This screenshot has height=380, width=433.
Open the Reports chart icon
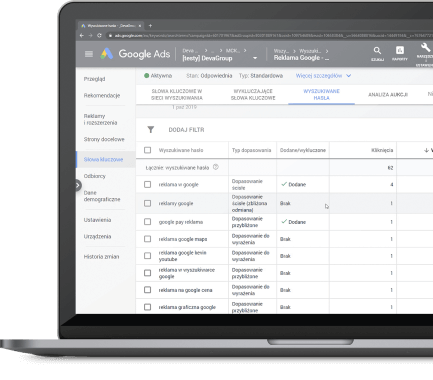400,50
